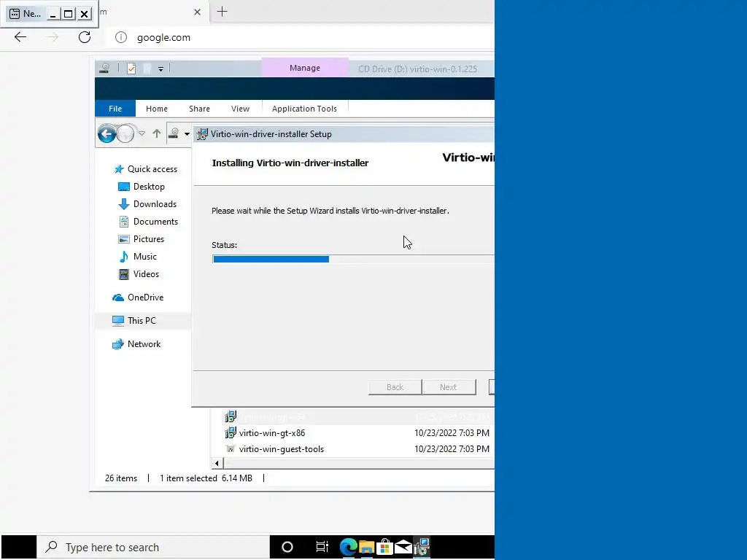Open Mail from the taskbar
Screen dimensions: 747x560
click(x=403, y=547)
